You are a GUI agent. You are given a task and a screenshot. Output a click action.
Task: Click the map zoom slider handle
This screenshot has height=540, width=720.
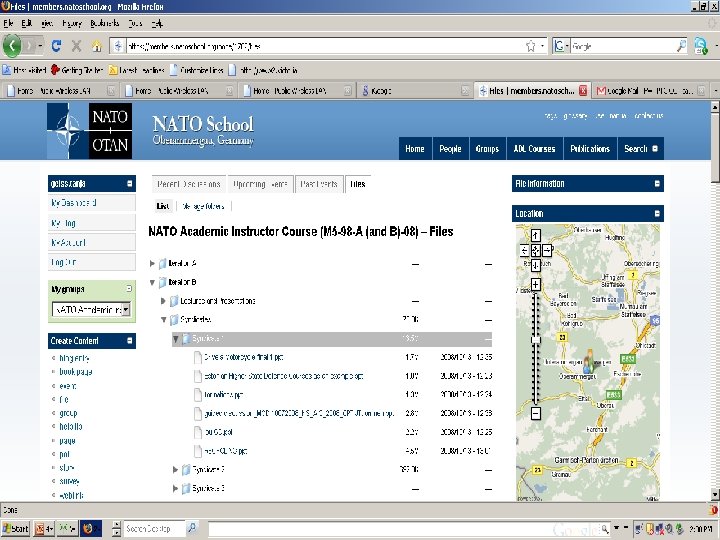click(x=535, y=340)
